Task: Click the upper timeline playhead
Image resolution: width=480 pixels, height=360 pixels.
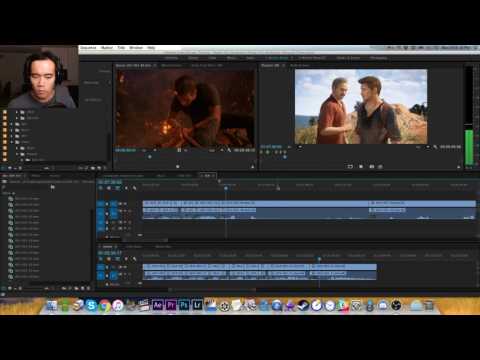Action: [226, 188]
